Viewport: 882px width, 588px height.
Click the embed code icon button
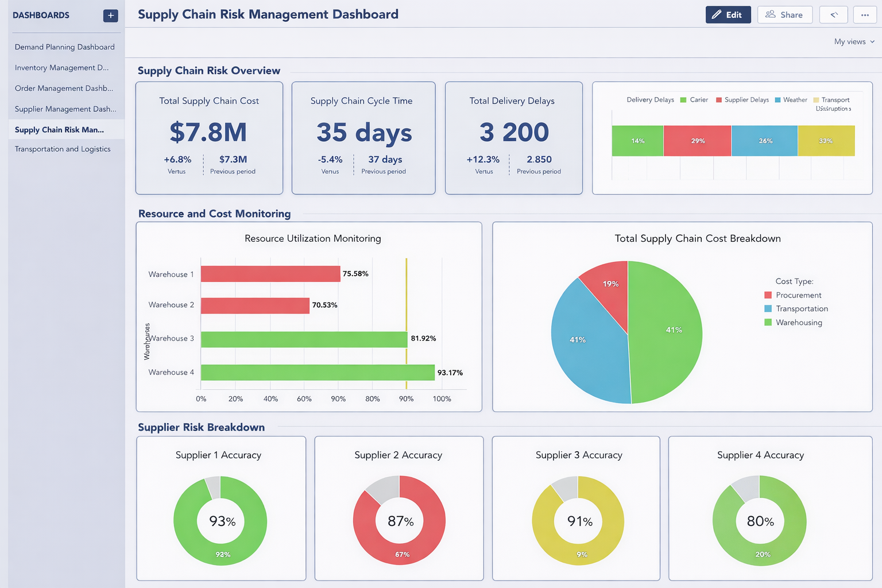(x=833, y=15)
